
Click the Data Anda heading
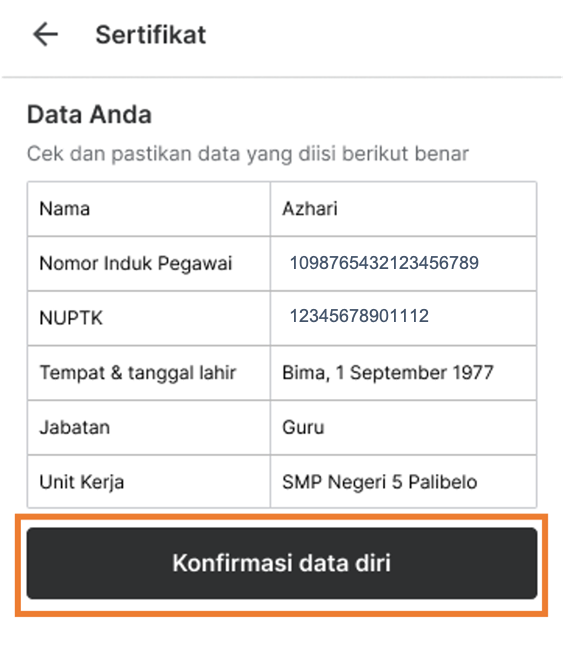89,114
